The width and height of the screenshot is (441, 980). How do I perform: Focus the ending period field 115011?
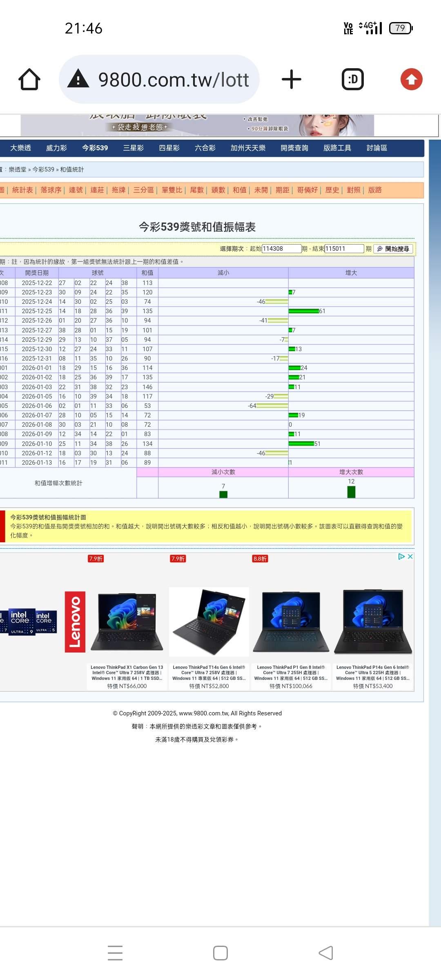click(344, 249)
